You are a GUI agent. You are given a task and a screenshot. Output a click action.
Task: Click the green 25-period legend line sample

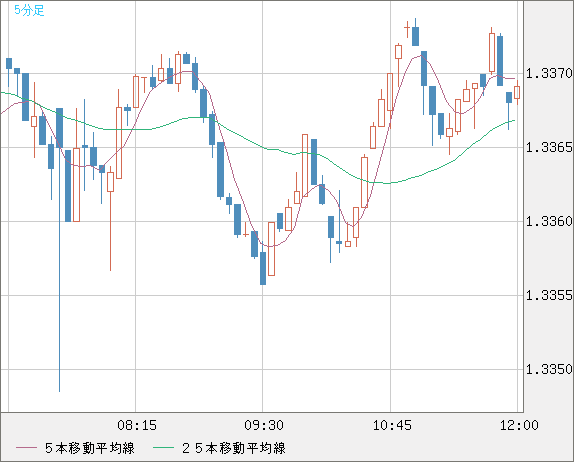[163, 448]
